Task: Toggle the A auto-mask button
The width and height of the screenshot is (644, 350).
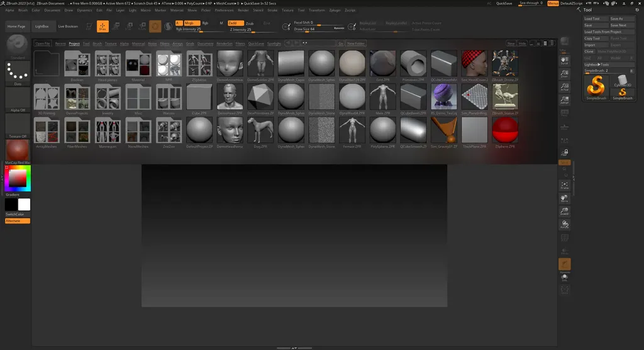Action: pyautogui.click(x=179, y=23)
